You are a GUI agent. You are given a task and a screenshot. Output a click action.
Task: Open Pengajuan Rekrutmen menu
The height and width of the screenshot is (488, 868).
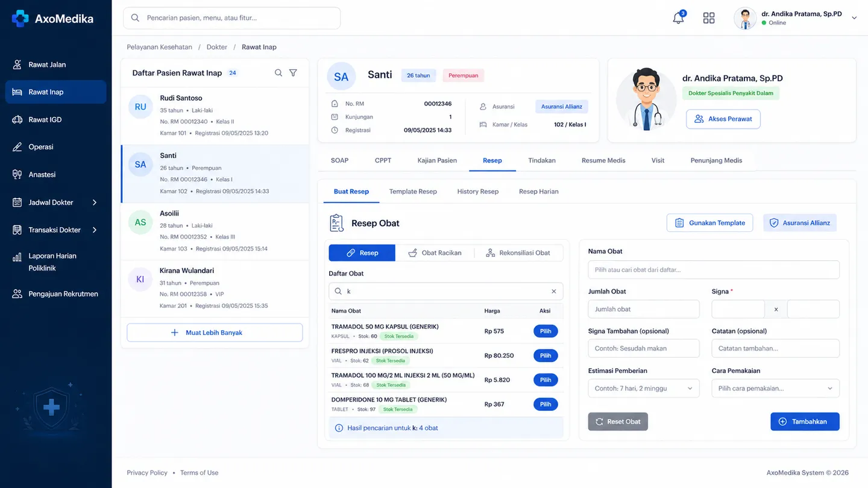[x=55, y=294]
